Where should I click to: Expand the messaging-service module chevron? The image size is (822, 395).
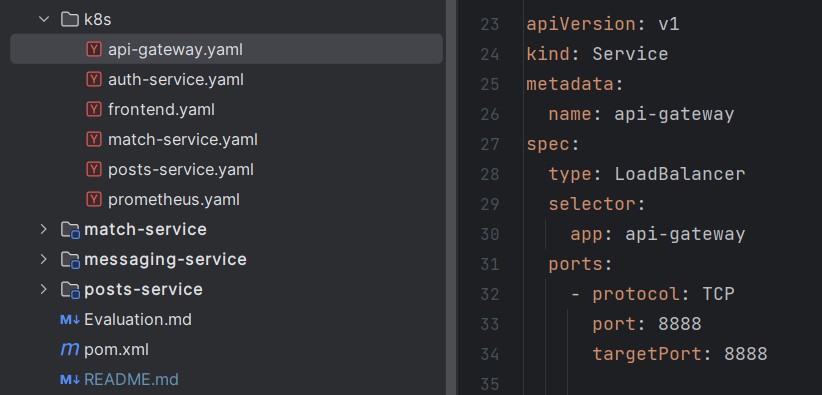pos(45,260)
